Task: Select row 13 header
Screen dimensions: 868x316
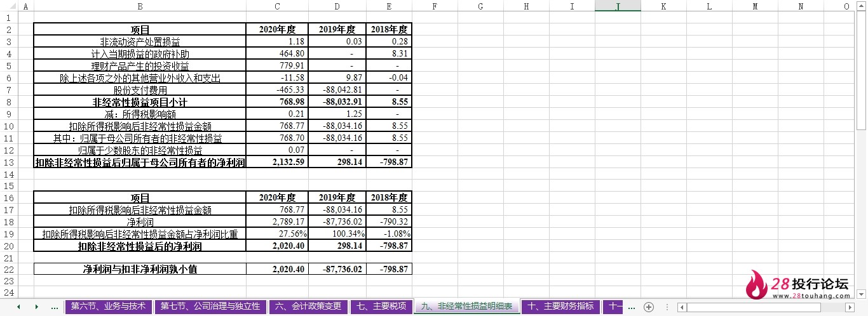Action: pos(8,162)
